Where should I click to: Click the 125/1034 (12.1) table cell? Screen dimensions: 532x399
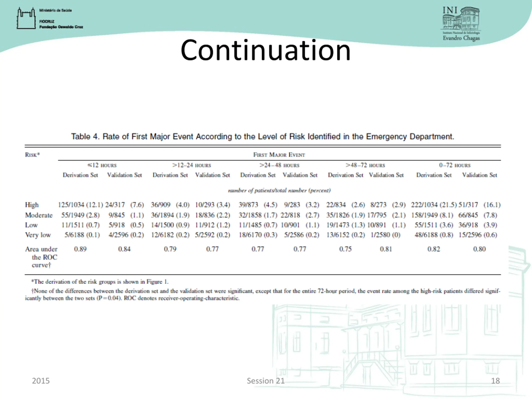[x=80, y=205]
